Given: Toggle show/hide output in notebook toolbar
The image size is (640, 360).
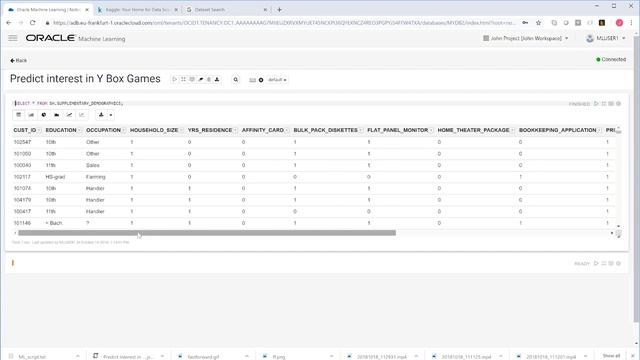Looking at the screenshot, I should coord(192,80).
